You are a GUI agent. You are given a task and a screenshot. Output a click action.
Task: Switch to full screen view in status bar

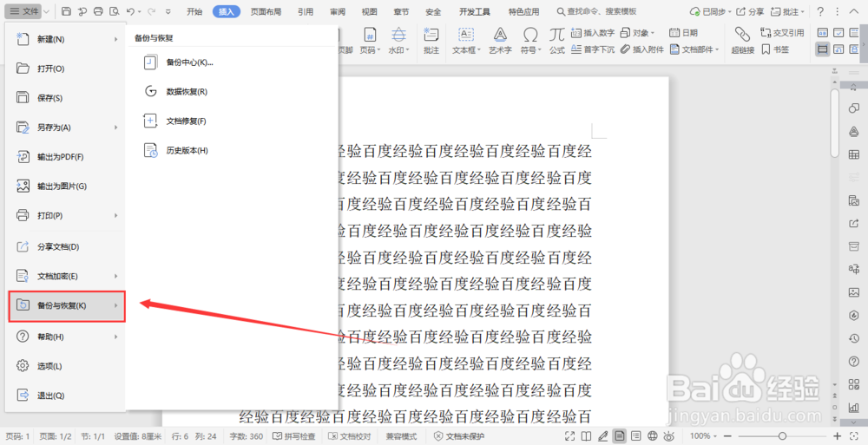[x=569, y=436]
